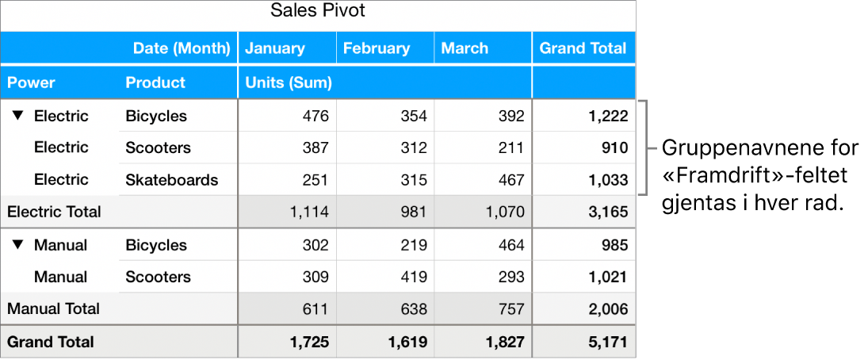Select the Grand Total row label
868x360 pixels.
click(x=51, y=342)
